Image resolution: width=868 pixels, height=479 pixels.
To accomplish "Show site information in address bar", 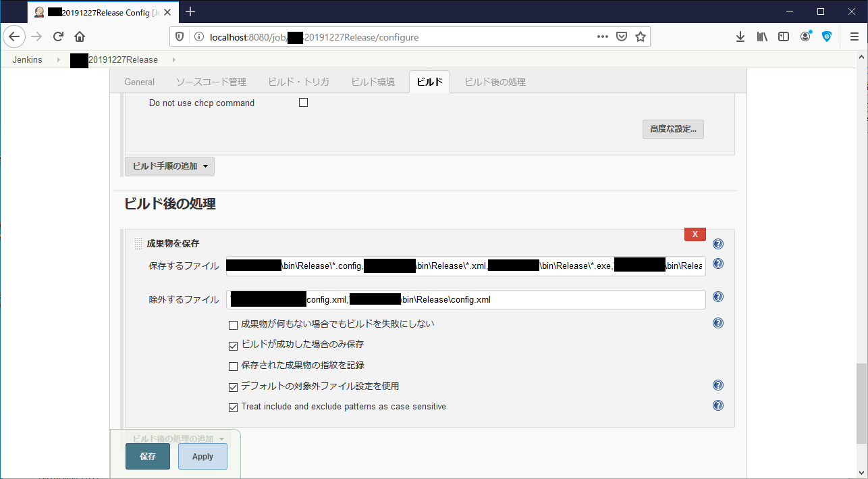I will point(199,36).
